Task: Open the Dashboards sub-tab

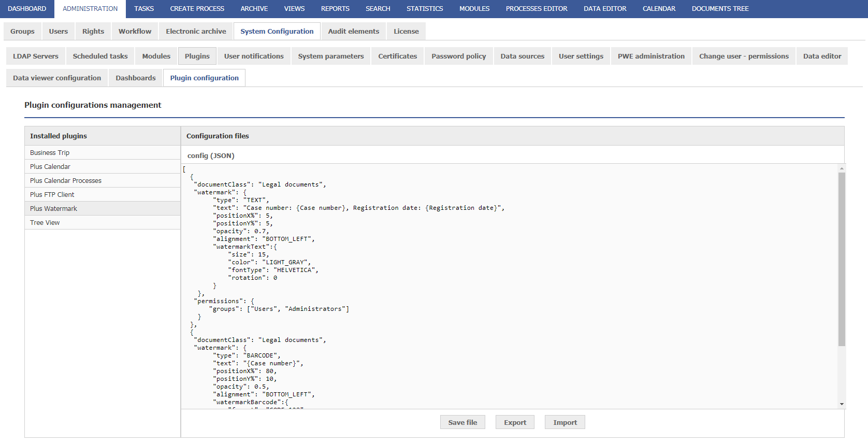Action: (x=135, y=78)
